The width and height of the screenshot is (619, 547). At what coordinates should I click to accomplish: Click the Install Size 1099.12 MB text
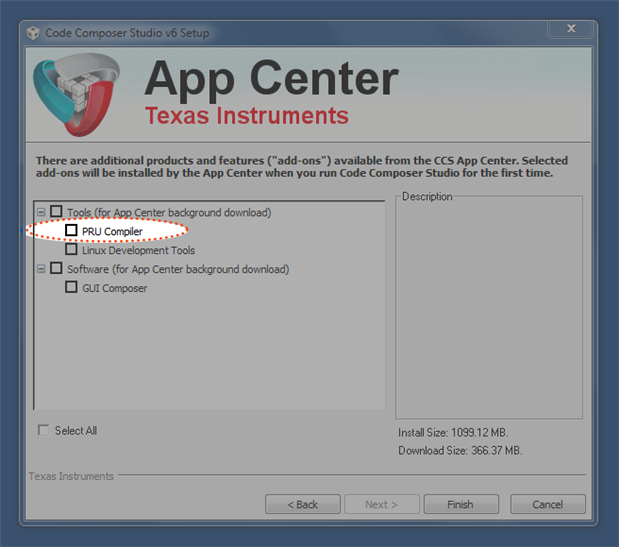pos(453,433)
